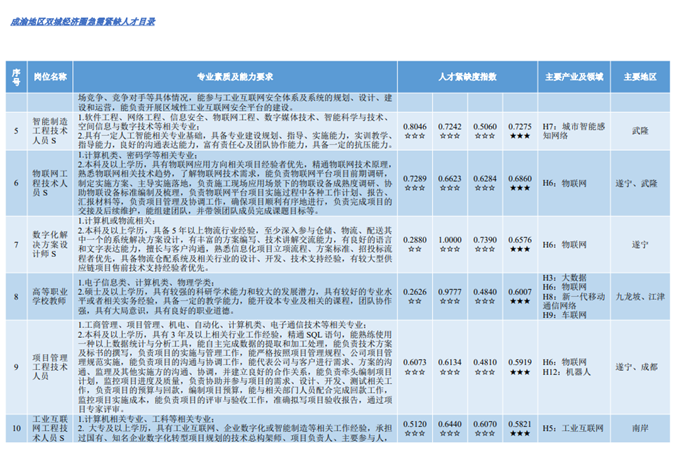Select job title 项目管理工程技术人员
The width and height of the screenshot is (680, 455).
coord(50,367)
